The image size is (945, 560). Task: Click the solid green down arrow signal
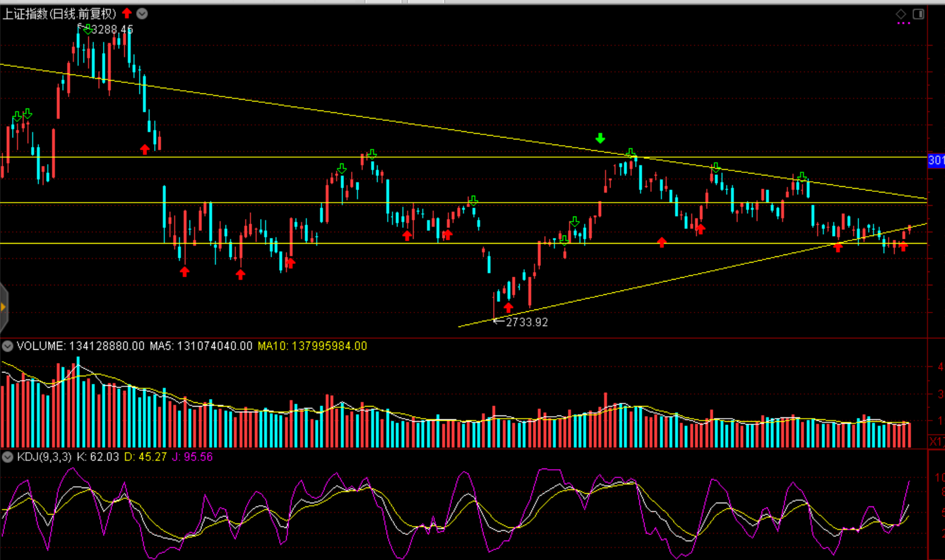(x=600, y=138)
